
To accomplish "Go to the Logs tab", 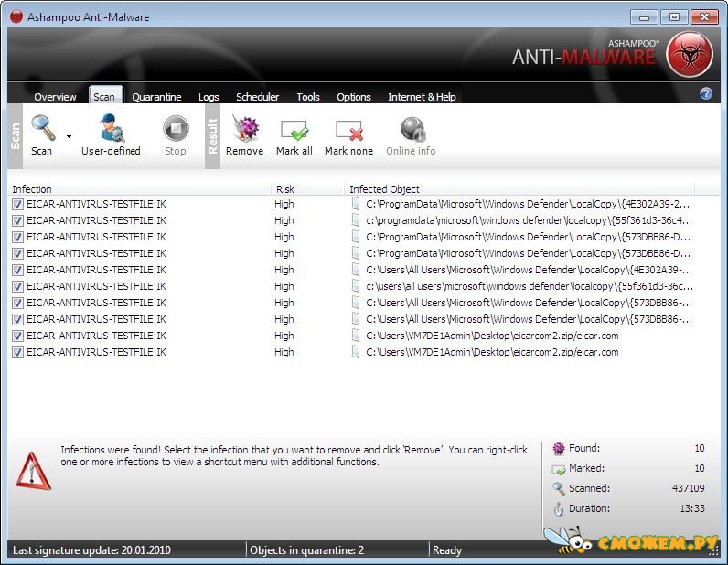I will click(209, 97).
